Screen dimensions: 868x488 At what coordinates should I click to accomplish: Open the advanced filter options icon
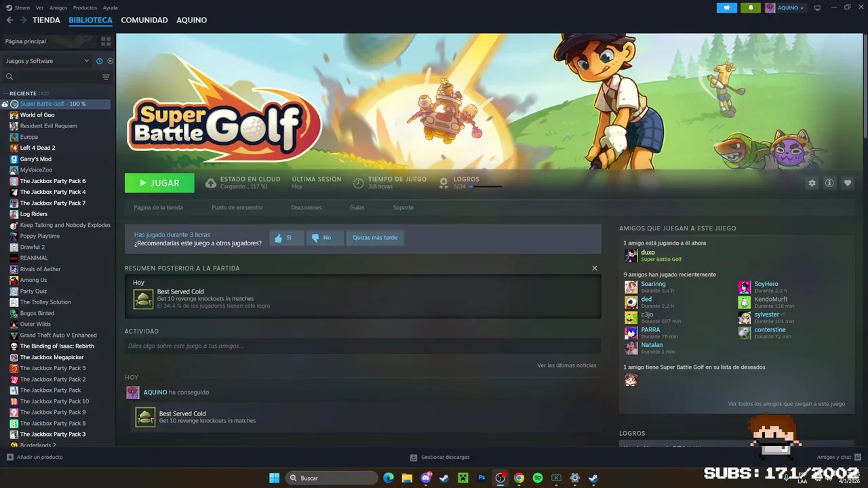pos(106,77)
